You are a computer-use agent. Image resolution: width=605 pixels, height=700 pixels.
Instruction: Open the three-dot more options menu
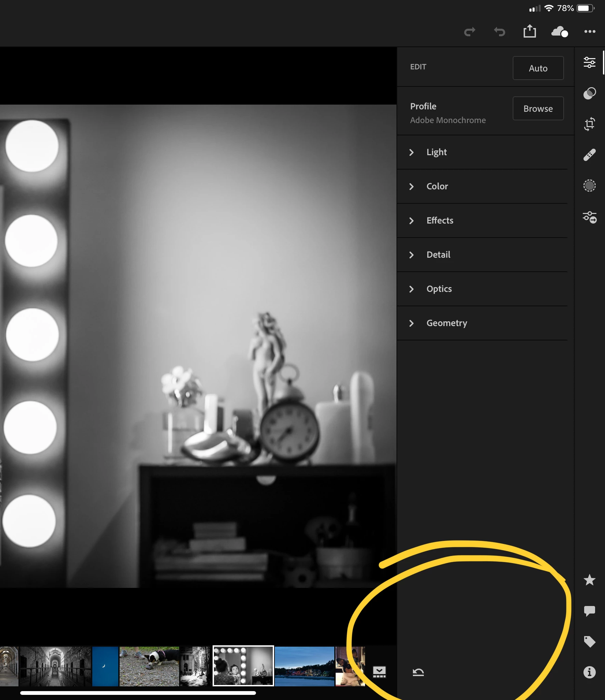pos(590,31)
